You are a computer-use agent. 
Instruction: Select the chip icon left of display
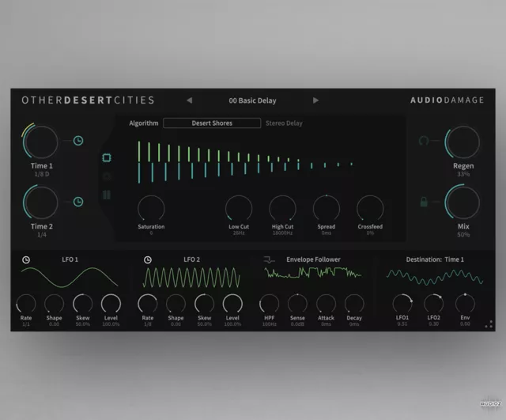click(108, 157)
